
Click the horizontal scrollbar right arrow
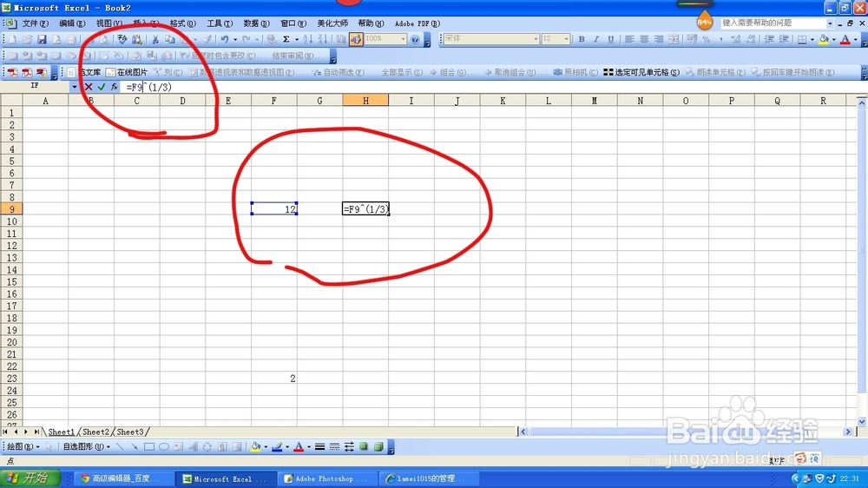(847, 432)
